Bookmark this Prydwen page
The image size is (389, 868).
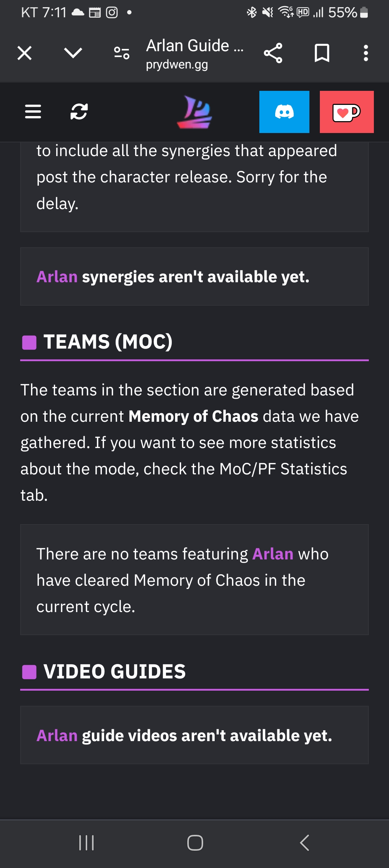(x=322, y=53)
